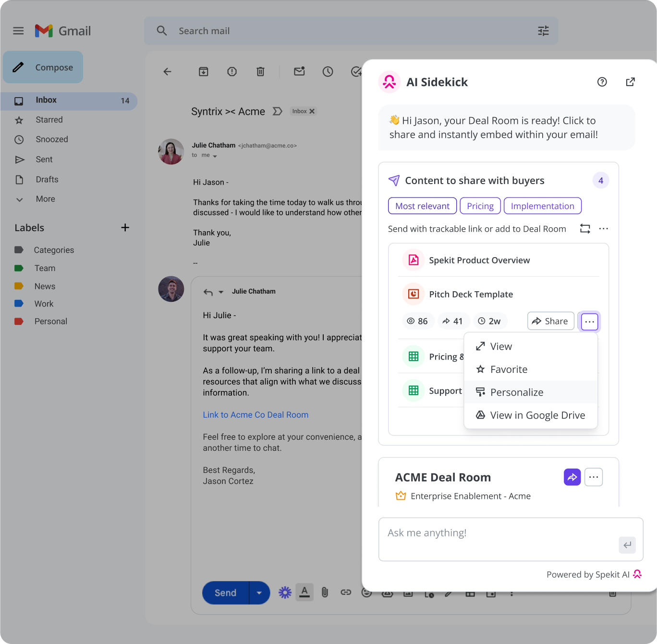The image size is (657, 644).
Task: Open ACME Deal Room more options
Action: click(x=594, y=477)
